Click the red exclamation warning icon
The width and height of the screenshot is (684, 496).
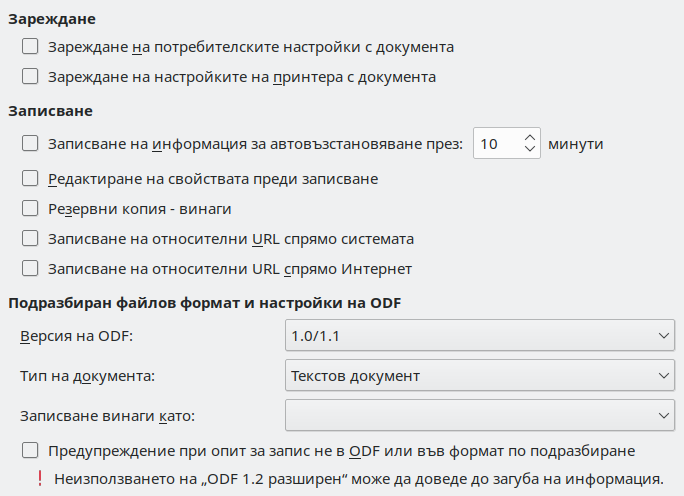pyautogui.click(x=39, y=478)
